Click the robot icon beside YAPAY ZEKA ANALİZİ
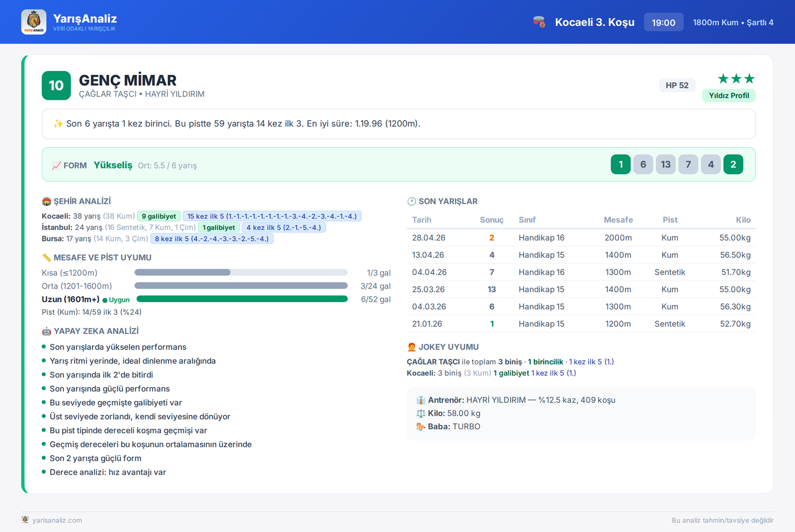The width and height of the screenshot is (795, 532). [x=47, y=331]
